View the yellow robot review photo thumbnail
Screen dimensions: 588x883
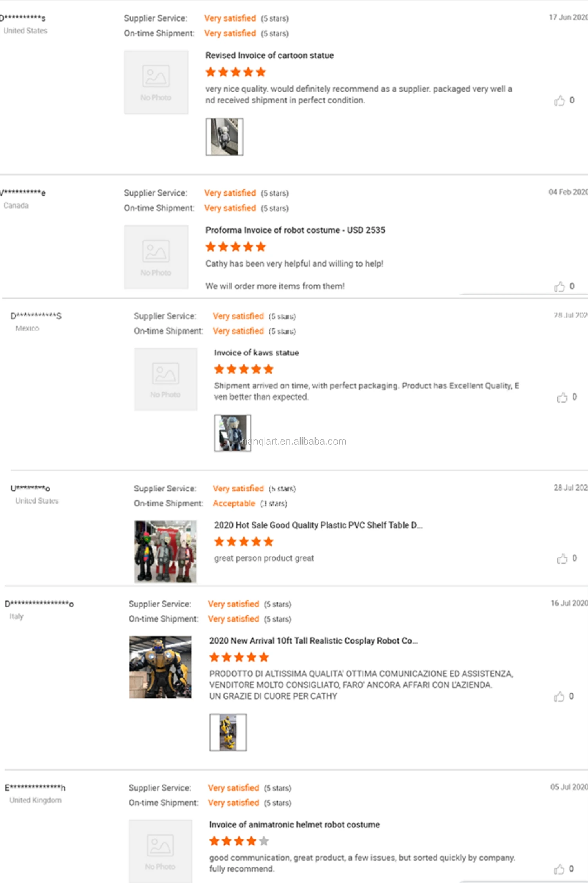point(228,732)
